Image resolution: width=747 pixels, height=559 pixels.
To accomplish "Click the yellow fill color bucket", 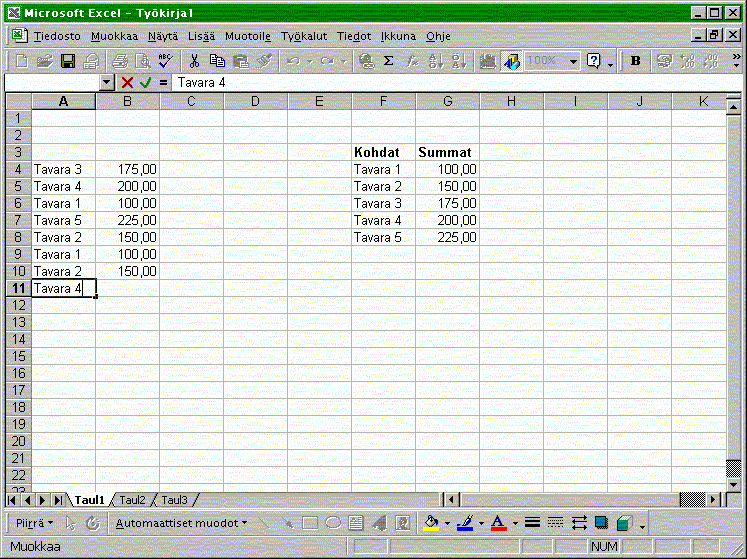I will click(x=431, y=522).
